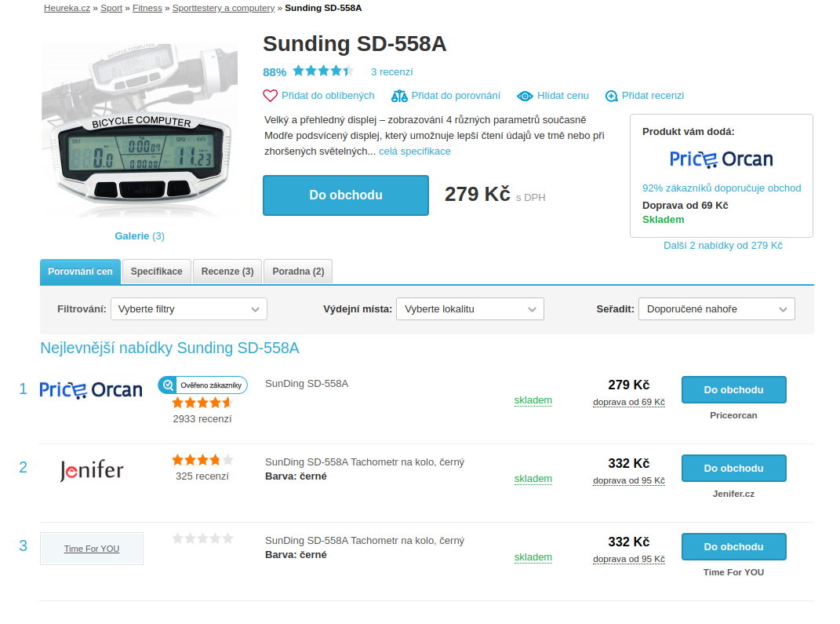The height and width of the screenshot is (624, 840).
Task: Click the large Do obchodu button
Action: click(346, 195)
